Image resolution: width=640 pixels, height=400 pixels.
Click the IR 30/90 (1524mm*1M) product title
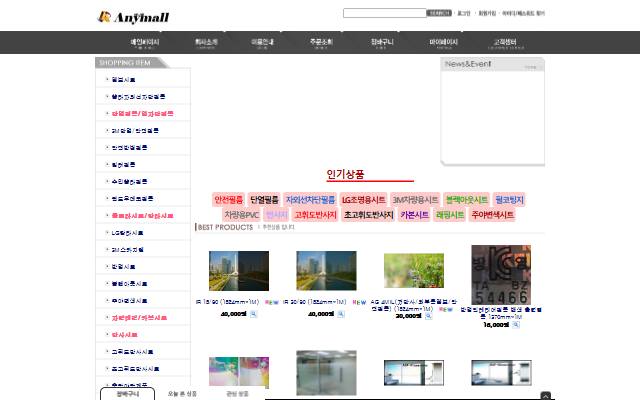(315, 302)
